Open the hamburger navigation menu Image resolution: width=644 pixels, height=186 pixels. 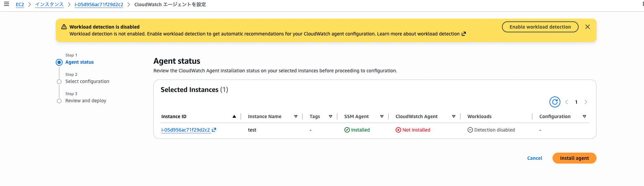click(6, 4)
